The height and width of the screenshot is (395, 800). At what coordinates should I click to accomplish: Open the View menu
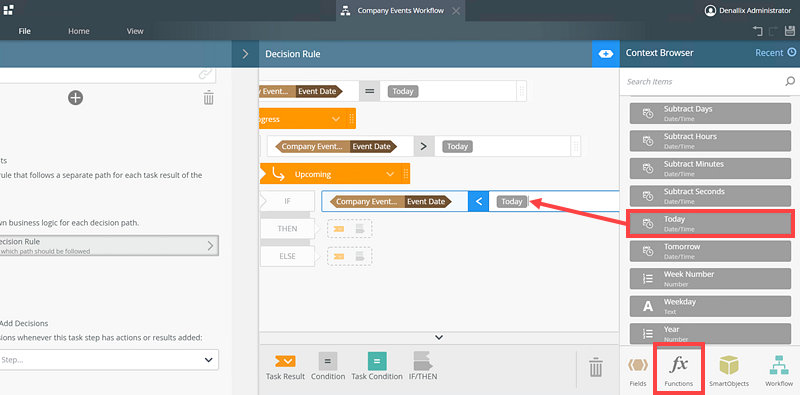[135, 31]
